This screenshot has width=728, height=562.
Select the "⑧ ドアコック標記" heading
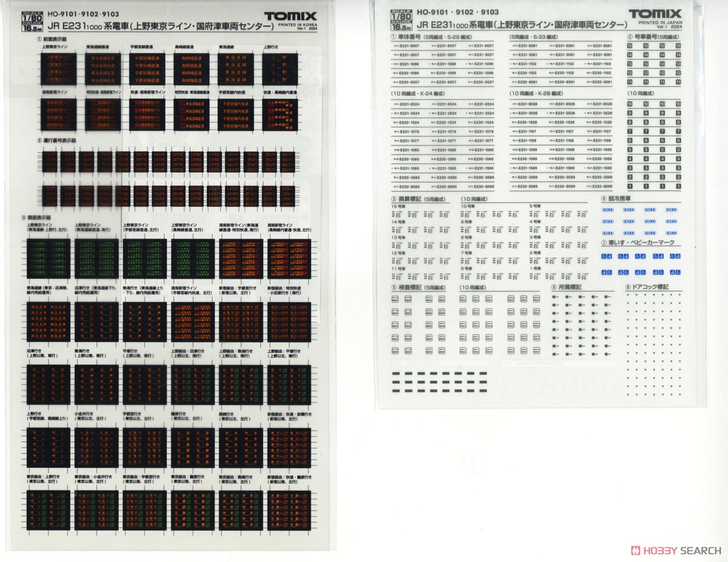click(647, 287)
